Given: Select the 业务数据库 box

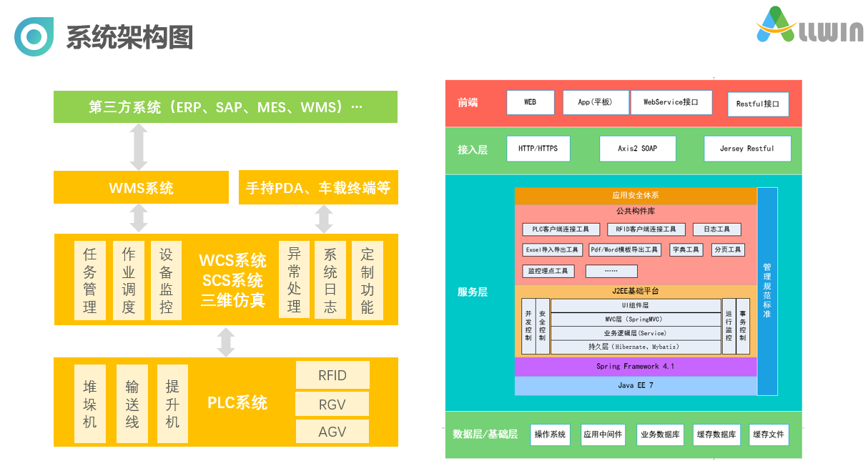Looking at the screenshot, I should (660, 435).
